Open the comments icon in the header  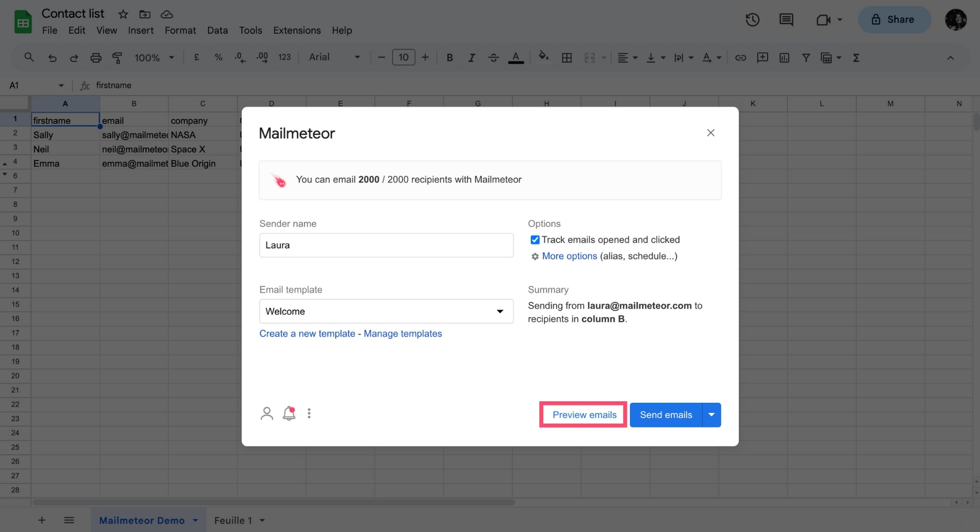(x=786, y=20)
